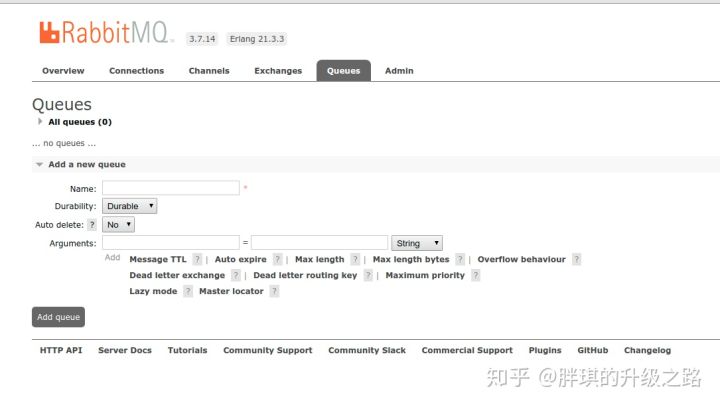This screenshot has width=720, height=407.
Task: Add Auto expire argument
Action: pyautogui.click(x=241, y=259)
